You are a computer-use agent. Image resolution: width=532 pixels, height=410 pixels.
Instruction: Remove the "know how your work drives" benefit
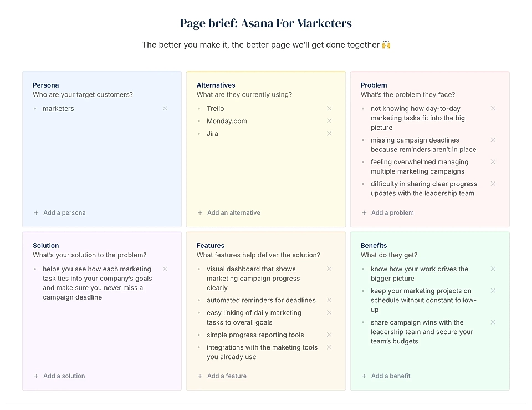point(493,269)
